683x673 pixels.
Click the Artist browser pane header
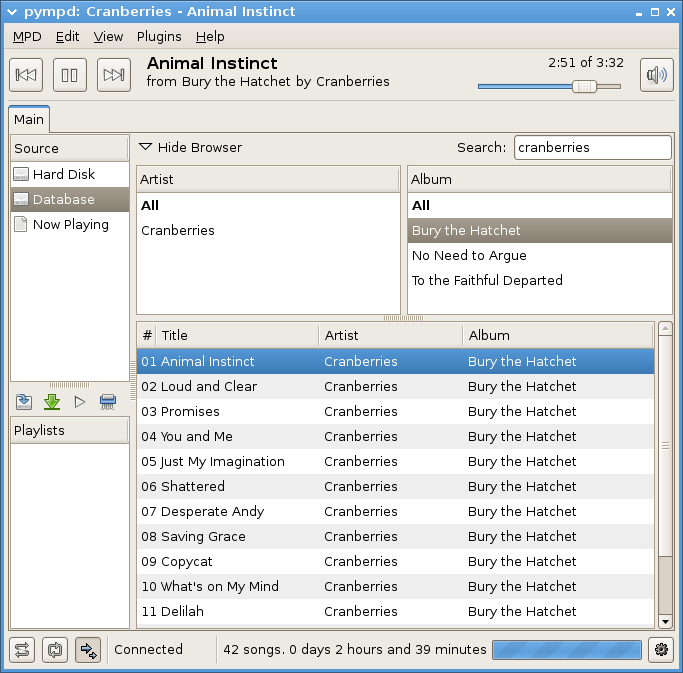(x=268, y=179)
